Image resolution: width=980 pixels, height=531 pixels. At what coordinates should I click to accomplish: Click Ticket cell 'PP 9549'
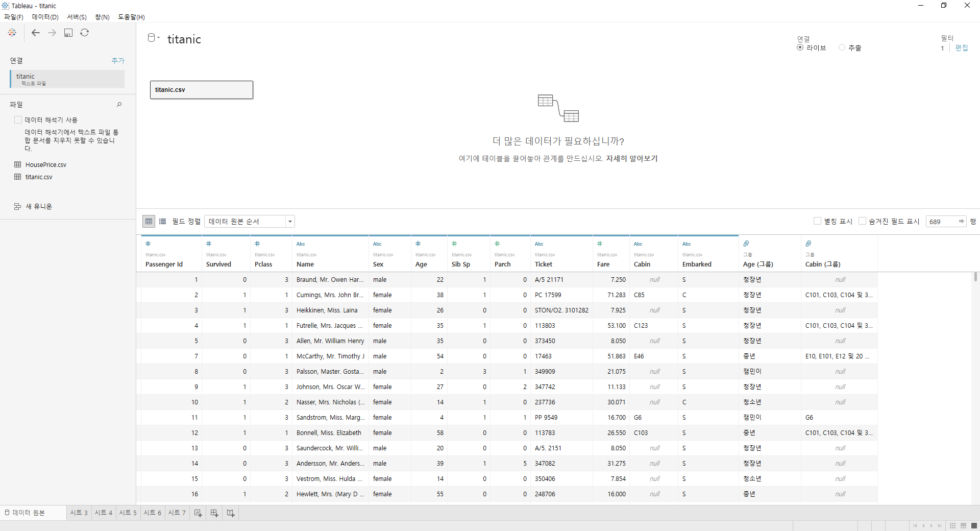coord(561,418)
